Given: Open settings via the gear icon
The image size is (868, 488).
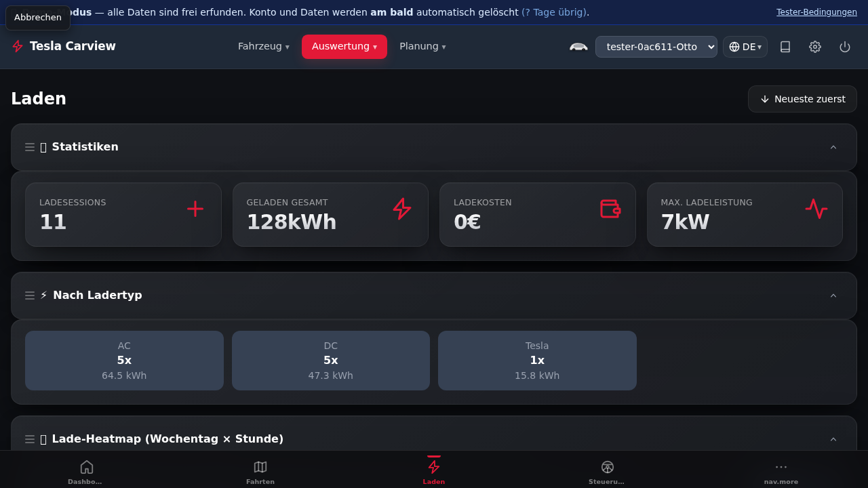Looking at the screenshot, I should 815,47.
